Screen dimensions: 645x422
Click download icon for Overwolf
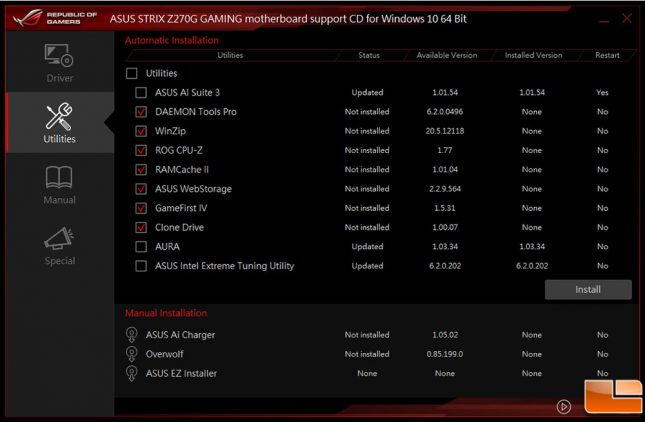click(132, 354)
